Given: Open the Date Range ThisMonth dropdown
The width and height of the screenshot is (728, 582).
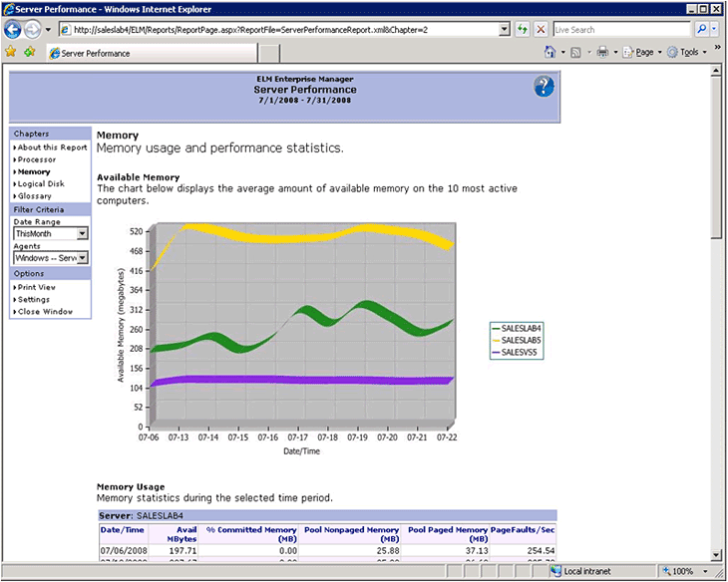Looking at the screenshot, I should click(51, 233).
